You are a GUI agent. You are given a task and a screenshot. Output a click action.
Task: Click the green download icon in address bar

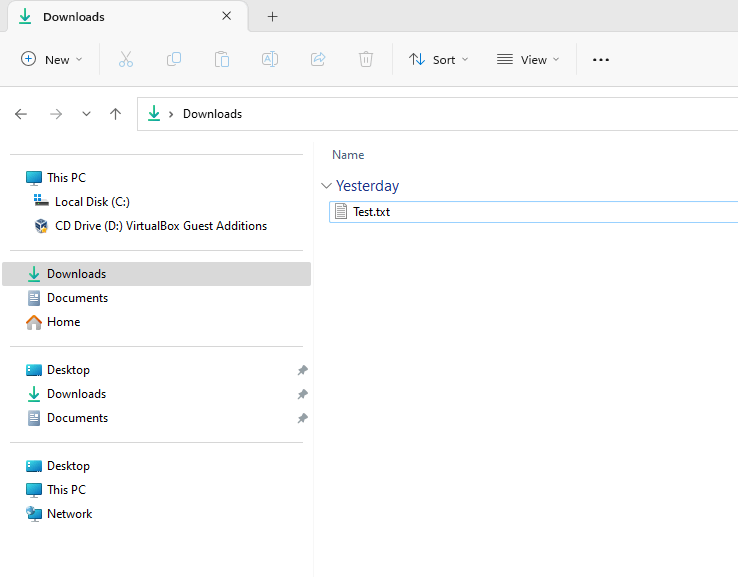click(154, 113)
